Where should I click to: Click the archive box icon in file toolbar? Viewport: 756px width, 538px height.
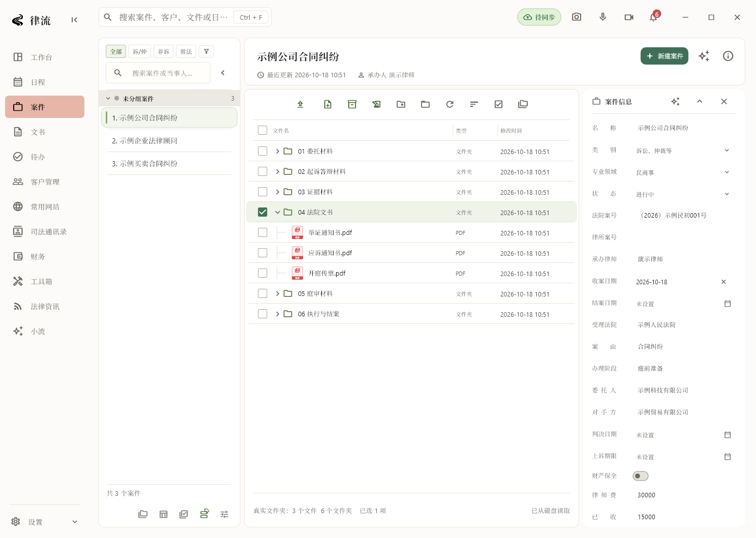coord(352,104)
